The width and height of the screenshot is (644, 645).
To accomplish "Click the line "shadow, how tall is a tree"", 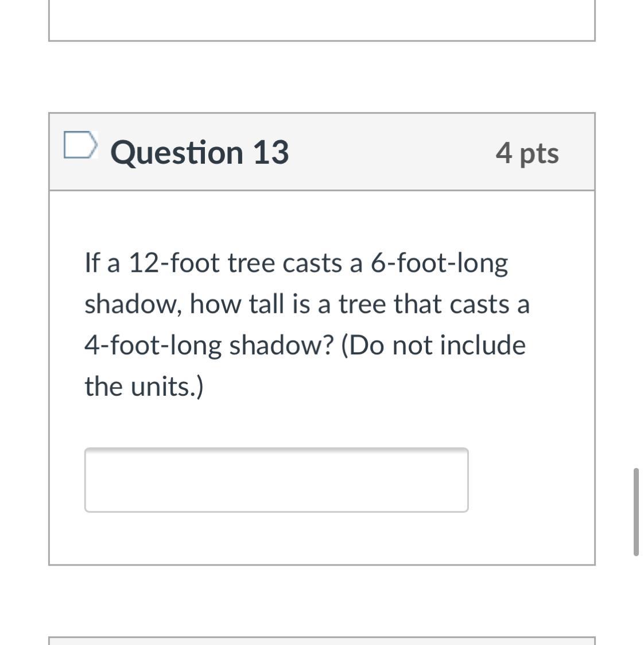I will coord(307,304).
